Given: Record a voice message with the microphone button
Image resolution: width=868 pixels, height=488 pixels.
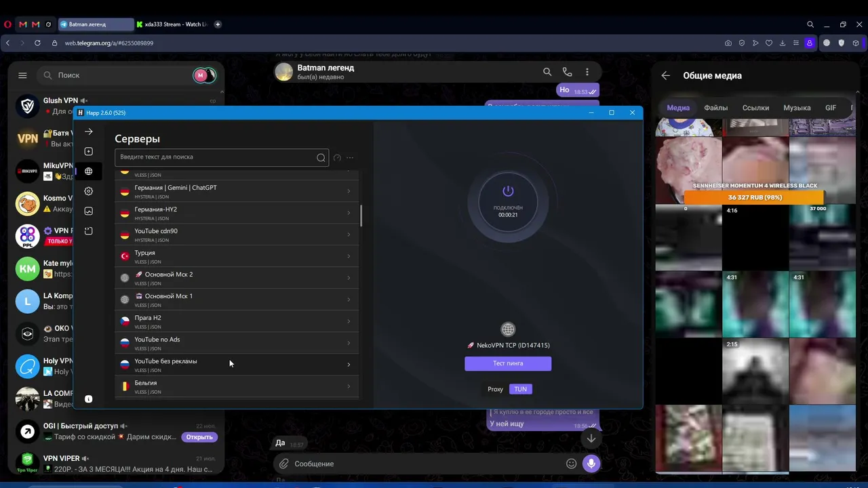Looking at the screenshot, I should click(x=591, y=464).
